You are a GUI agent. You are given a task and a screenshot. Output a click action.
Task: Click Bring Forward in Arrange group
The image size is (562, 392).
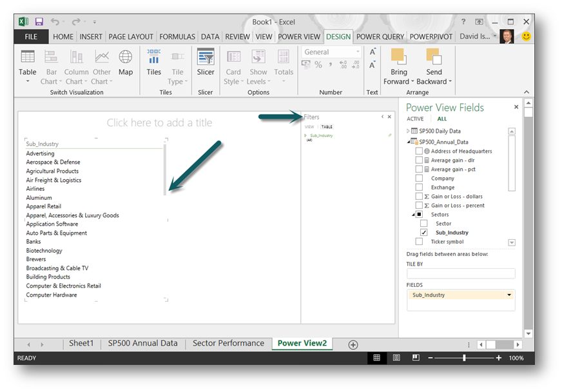point(398,66)
